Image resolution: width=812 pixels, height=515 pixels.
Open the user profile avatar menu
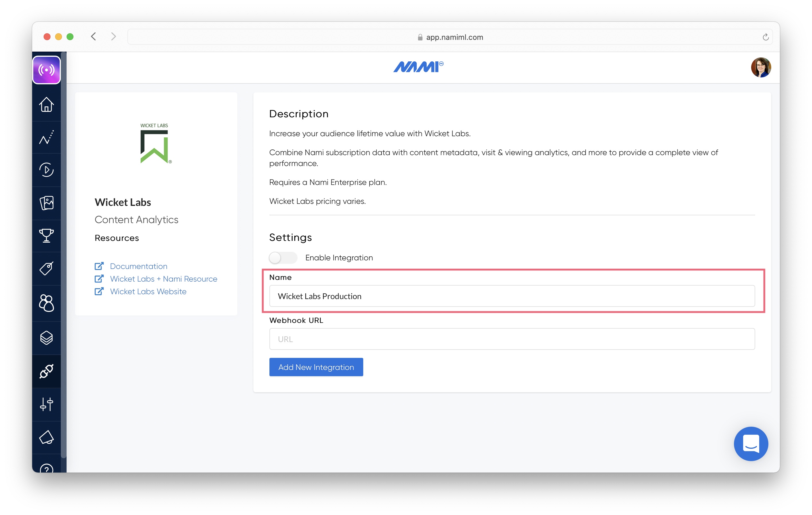[x=760, y=67]
